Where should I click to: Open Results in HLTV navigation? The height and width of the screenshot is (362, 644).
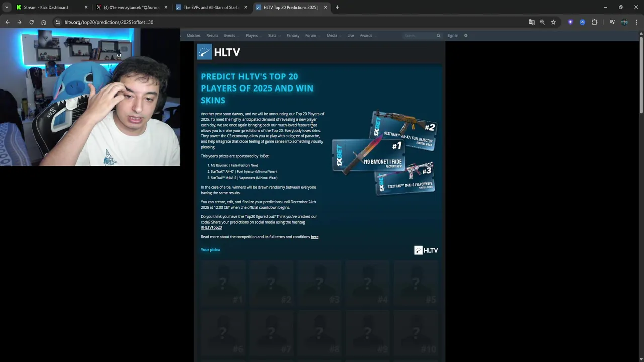(212, 36)
